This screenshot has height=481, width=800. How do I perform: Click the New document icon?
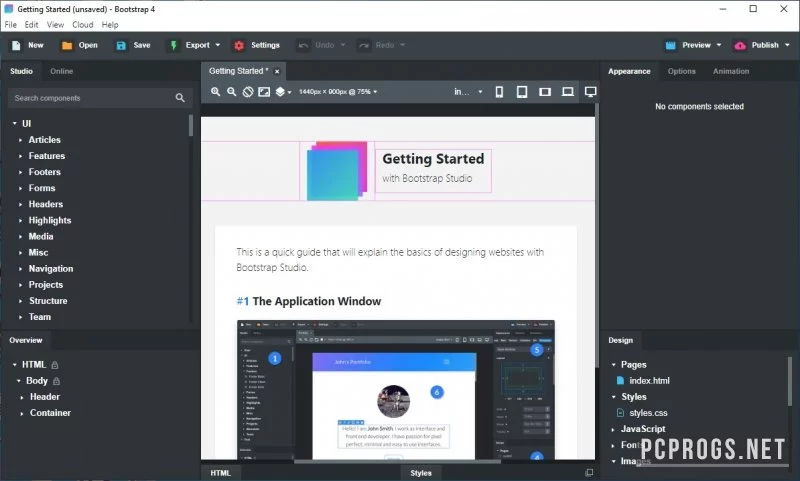[16, 45]
